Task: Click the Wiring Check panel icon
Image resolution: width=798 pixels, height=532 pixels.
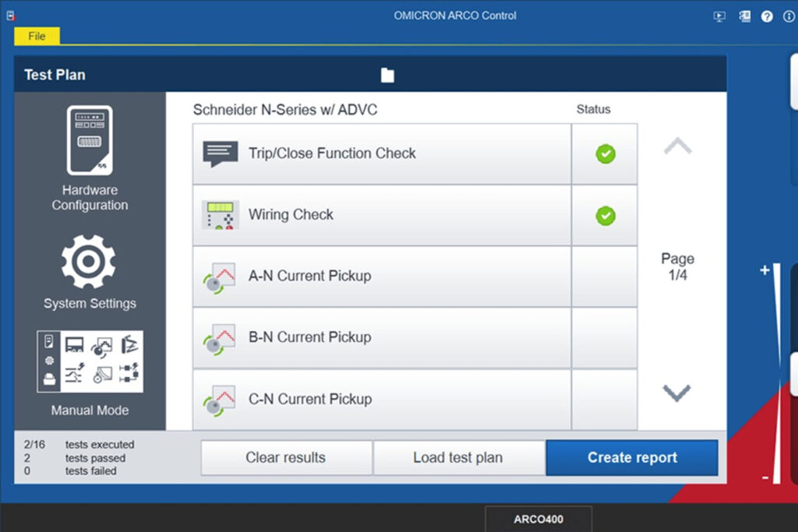Action: (x=221, y=215)
